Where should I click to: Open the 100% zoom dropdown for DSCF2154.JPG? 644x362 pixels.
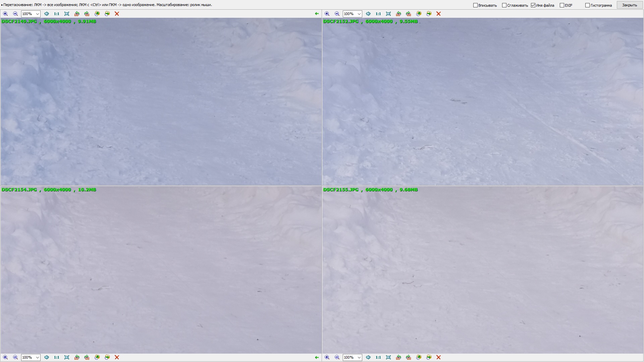pos(38,357)
